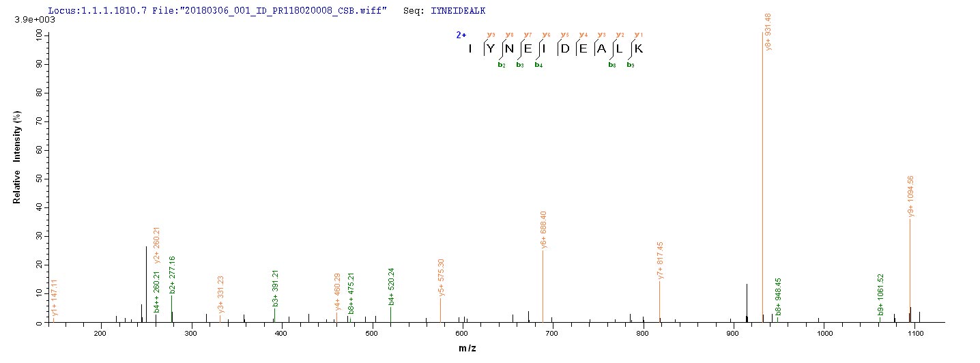Image resolution: width=980 pixels, height=363 pixels.
Task: Click the b9+ 1061.52 ion label
Action: coord(880,295)
